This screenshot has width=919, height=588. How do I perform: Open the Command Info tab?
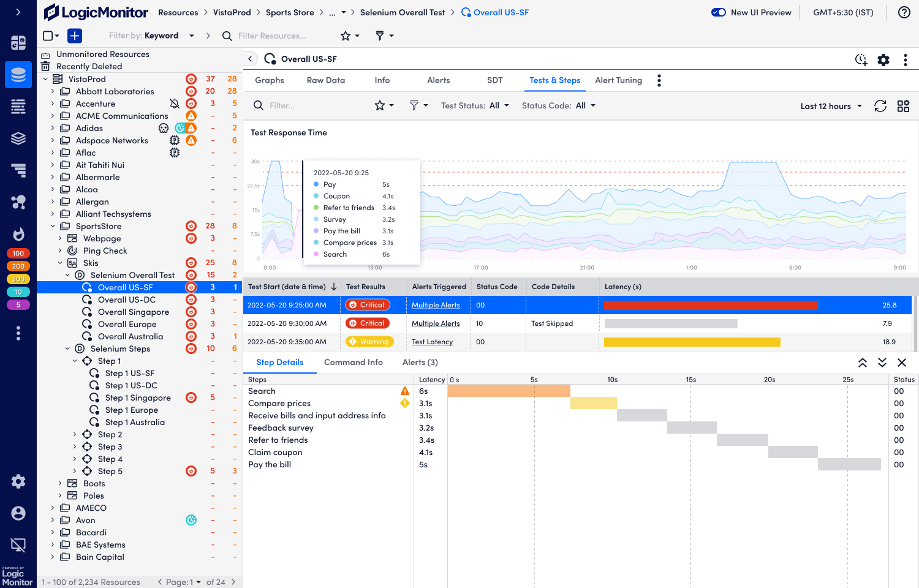(x=354, y=362)
